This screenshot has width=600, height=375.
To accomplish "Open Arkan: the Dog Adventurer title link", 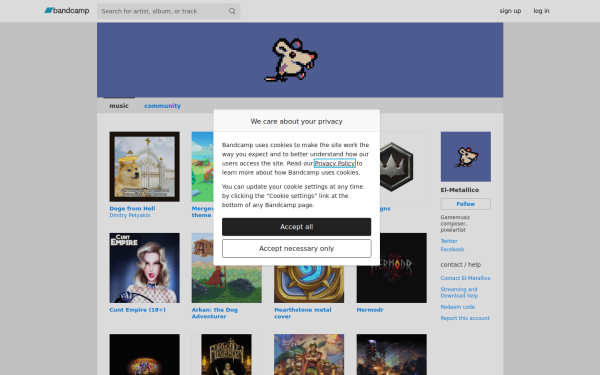I will click(x=215, y=313).
